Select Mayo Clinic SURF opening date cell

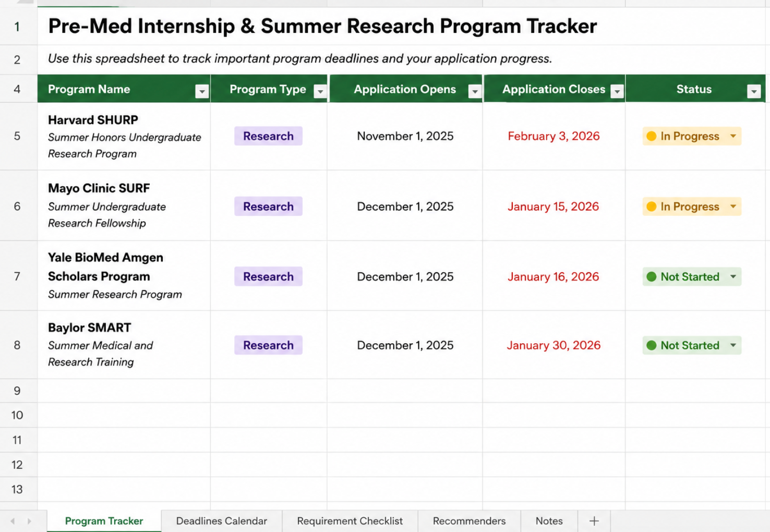tap(405, 207)
